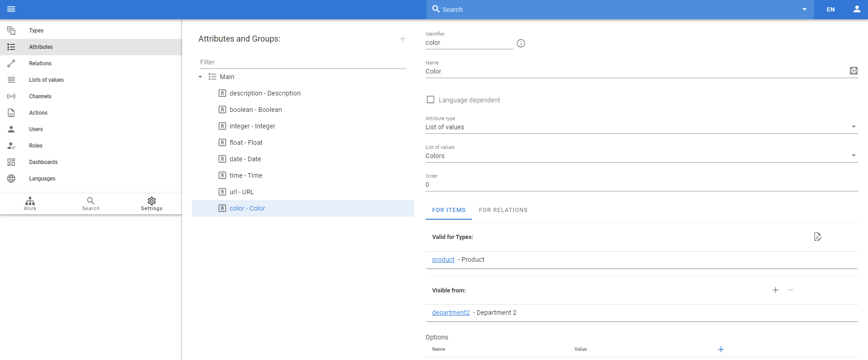
Task: Switch to FOR RELATIONS tab
Action: 503,210
